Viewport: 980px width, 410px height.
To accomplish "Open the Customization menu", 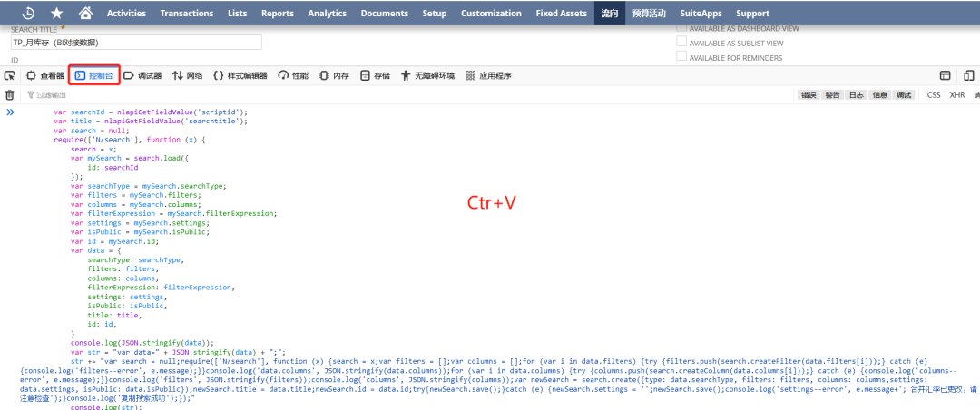I will [491, 13].
